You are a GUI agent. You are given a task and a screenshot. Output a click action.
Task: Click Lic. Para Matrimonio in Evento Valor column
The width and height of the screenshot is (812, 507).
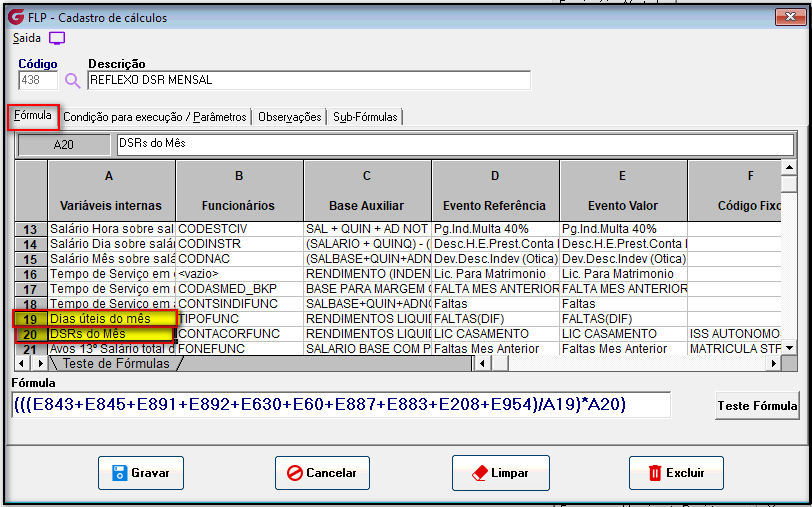click(x=624, y=274)
